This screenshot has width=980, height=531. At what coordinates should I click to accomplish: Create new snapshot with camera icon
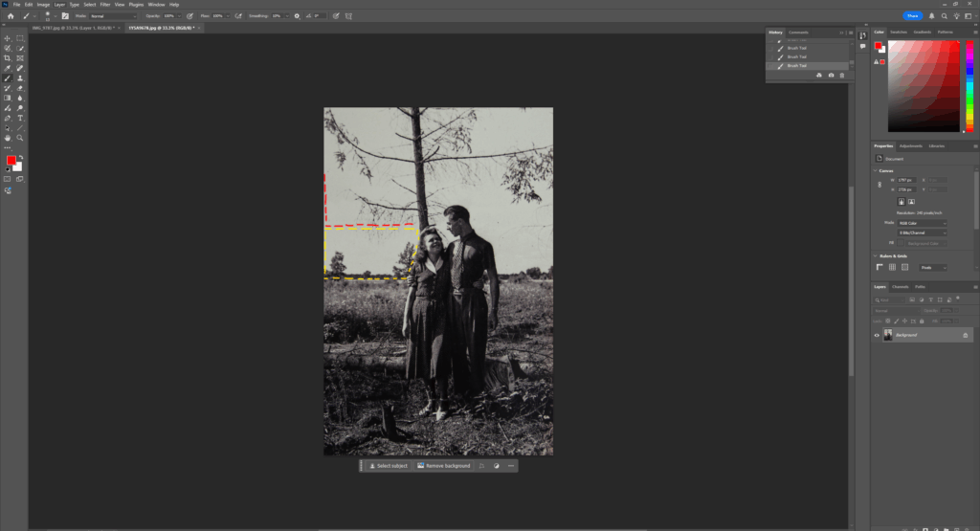831,75
